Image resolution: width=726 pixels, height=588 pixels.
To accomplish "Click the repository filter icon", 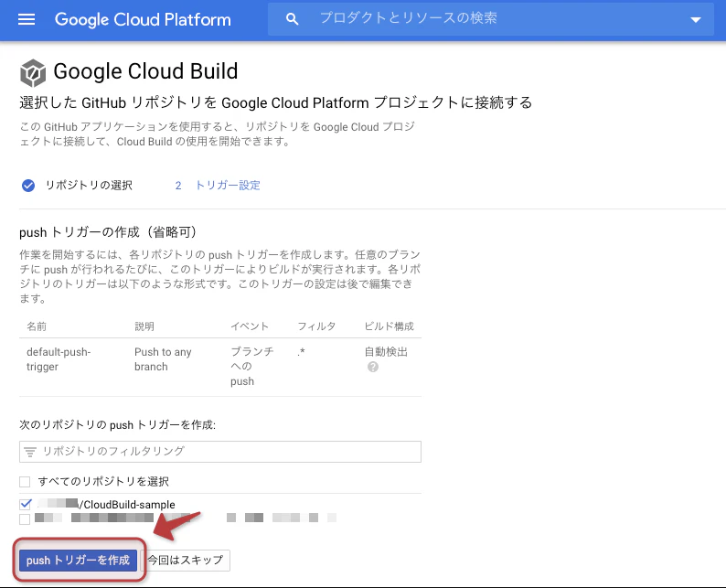I will [x=30, y=452].
